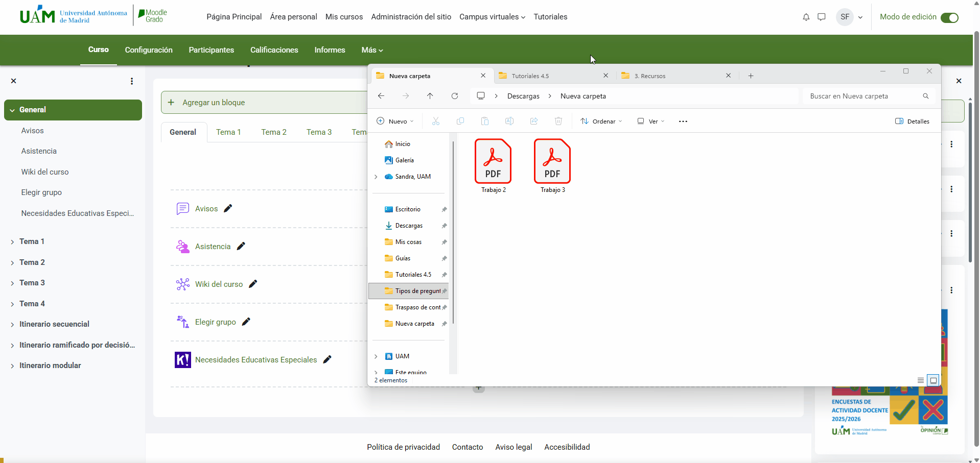Select the Trabajo 3 PDF thumbnail
Screen dimensions: 980x463
click(x=552, y=162)
